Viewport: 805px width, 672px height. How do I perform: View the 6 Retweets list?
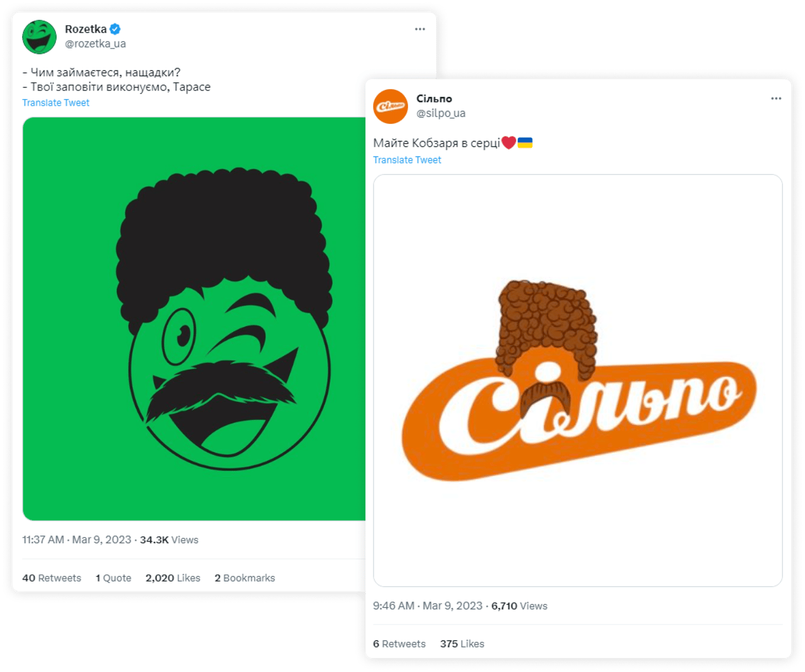(x=399, y=644)
